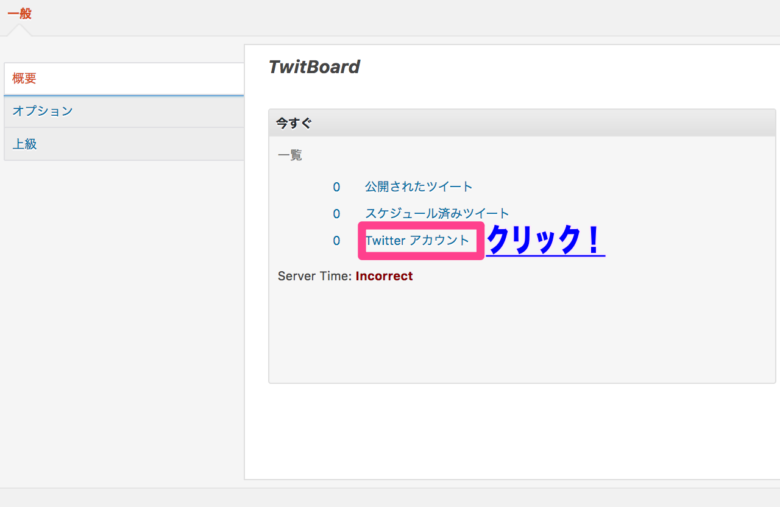The width and height of the screenshot is (780, 507).
Task: Open the 上級 sidebar tab
Action: 124,144
